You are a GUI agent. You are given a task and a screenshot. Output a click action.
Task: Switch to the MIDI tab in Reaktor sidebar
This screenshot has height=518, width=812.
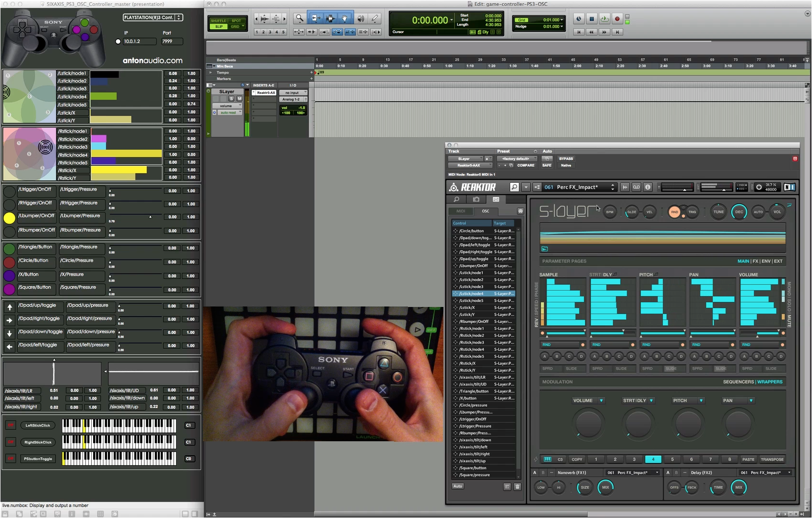(x=461, y=211)
